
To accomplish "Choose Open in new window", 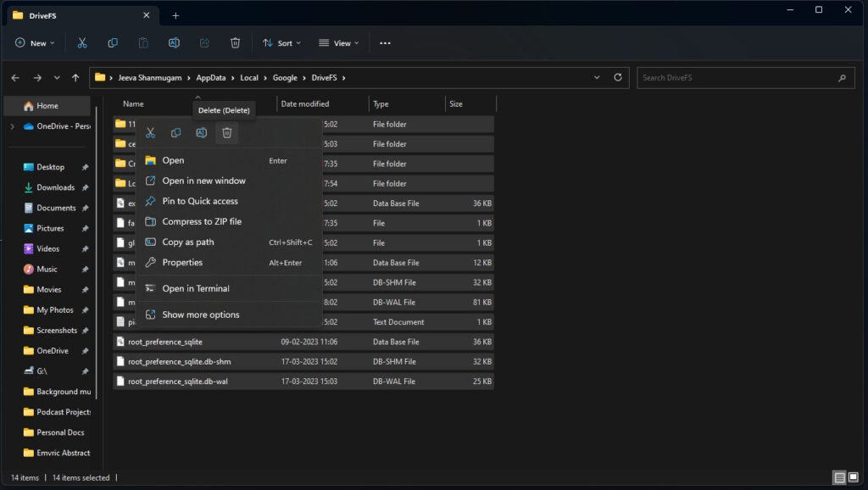I will click(x=229, y=181).
